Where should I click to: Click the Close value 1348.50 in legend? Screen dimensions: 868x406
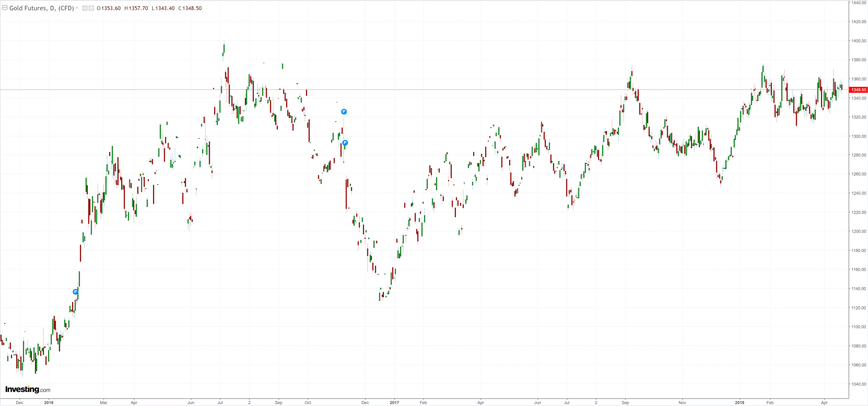click(192, 8)
